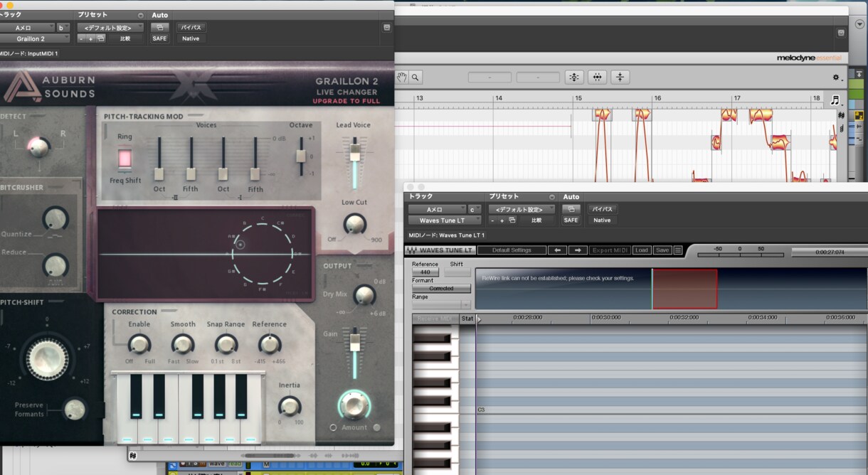The image size is (868, 475).
Task: Open Waves Tune Range dropdown
Action: (x=441, y=304)
